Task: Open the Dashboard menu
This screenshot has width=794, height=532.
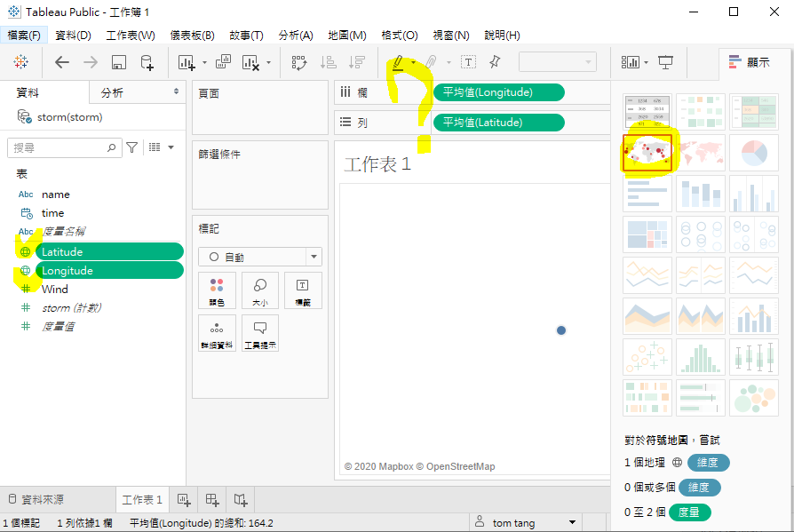Action: click(193, 35)
